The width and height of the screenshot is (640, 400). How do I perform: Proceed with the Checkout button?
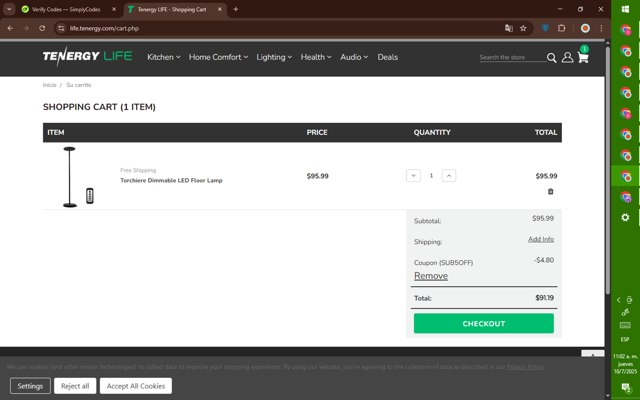click(484, 324)
